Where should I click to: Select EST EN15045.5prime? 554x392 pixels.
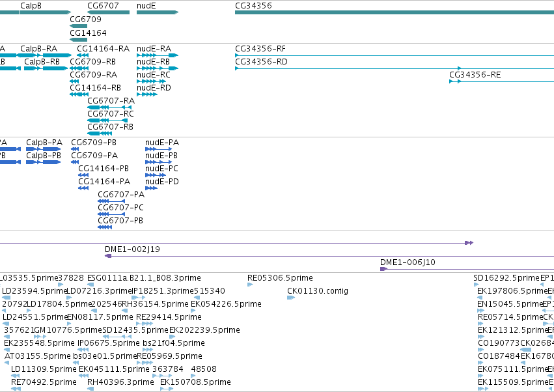pos(510,304)
